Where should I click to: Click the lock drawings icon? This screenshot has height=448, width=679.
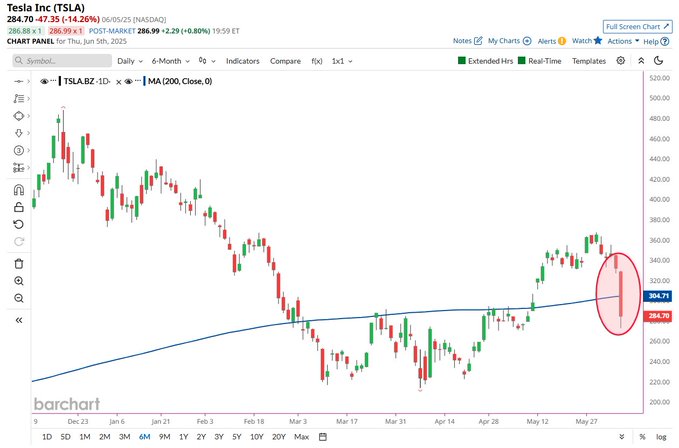tap(19, 207)
